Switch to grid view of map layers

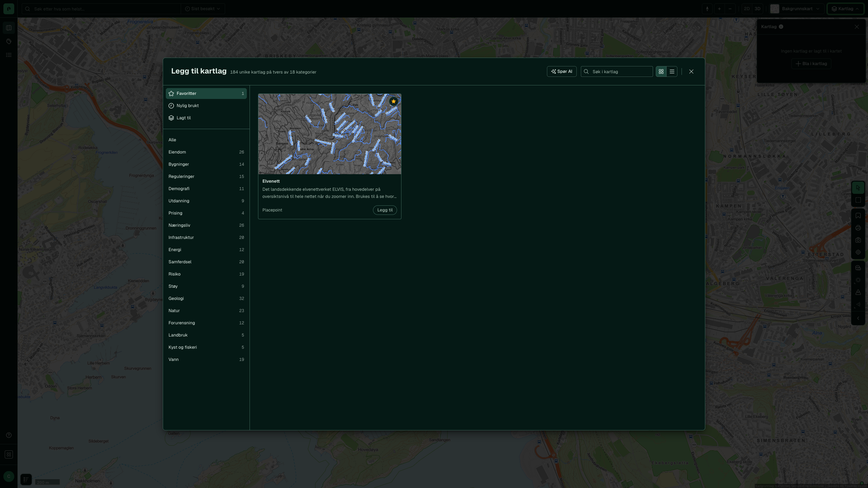click(x=661, y=72)
